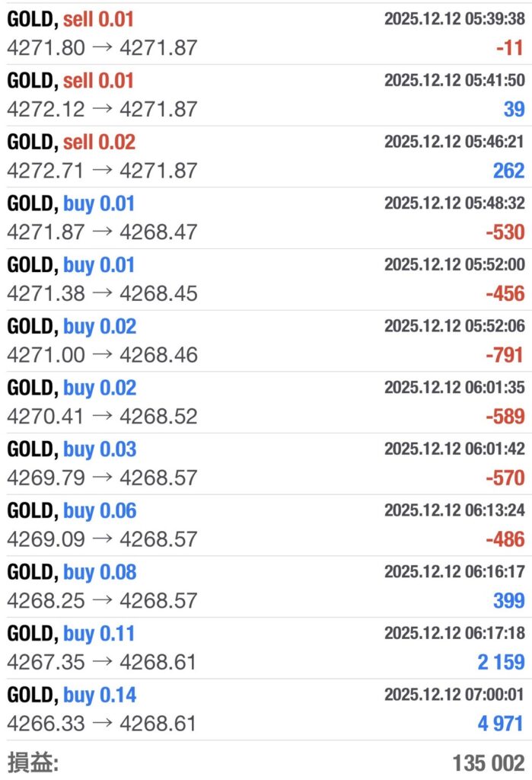Image resolution: width=532 pixels, height=780 pixels.
Task: Select the GOLD buy 0.08 trade row
Action: (266, 587)
